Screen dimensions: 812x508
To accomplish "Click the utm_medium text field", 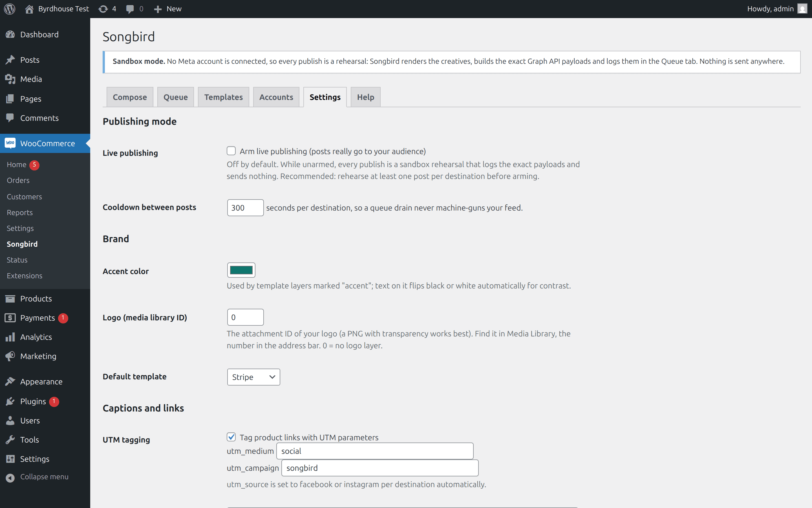I will click(x=375, y=451).
